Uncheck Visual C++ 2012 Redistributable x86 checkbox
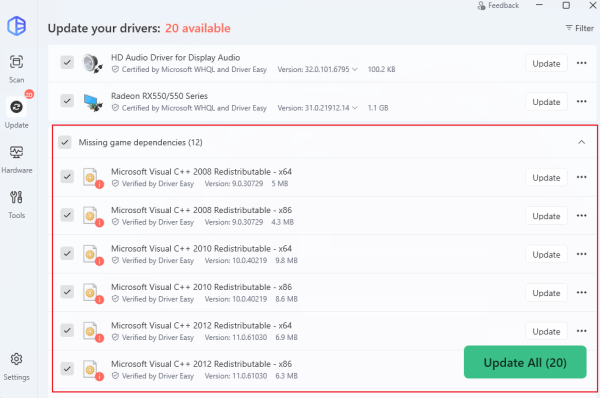 [67, 369]
